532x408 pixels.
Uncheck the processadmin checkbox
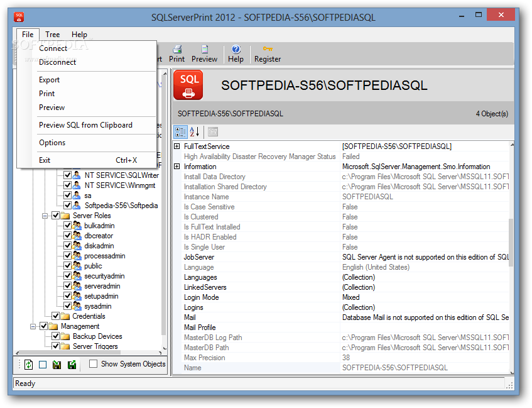pos(67,256)
